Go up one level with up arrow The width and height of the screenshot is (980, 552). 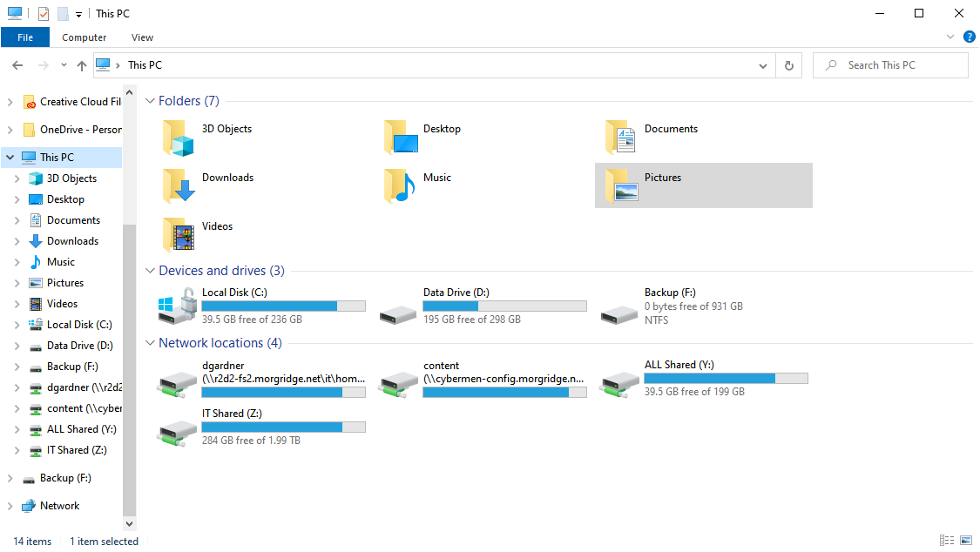click(x=82, y=65)
